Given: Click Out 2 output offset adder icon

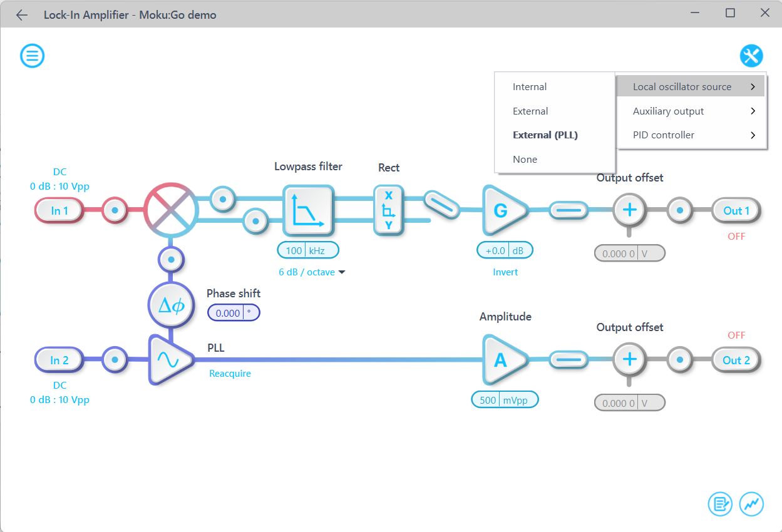Looking at the screenshot, I should (x=629, y=360).
